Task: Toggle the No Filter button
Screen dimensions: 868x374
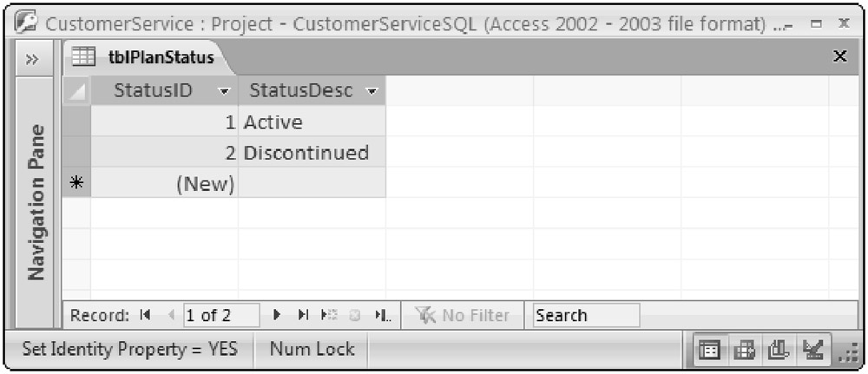Action: coord(464,316)
